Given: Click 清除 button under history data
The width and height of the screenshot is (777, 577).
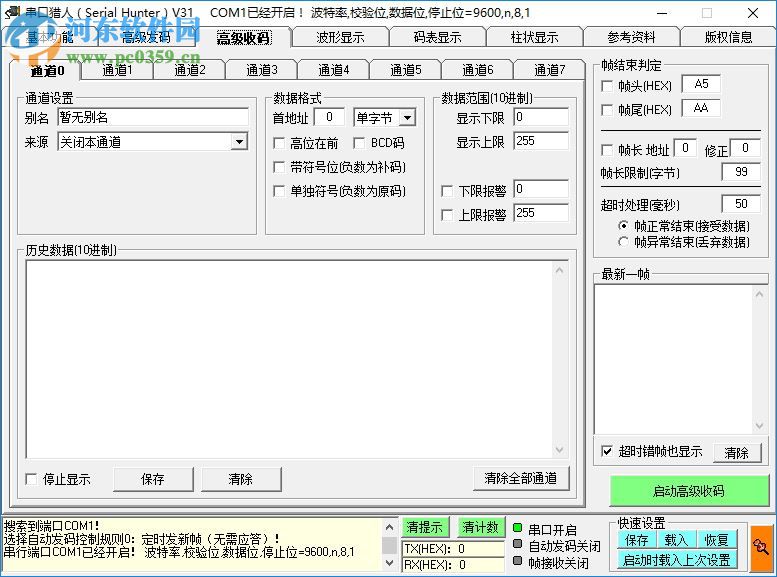Looking at the screenshot, I should tap(241, 479).
